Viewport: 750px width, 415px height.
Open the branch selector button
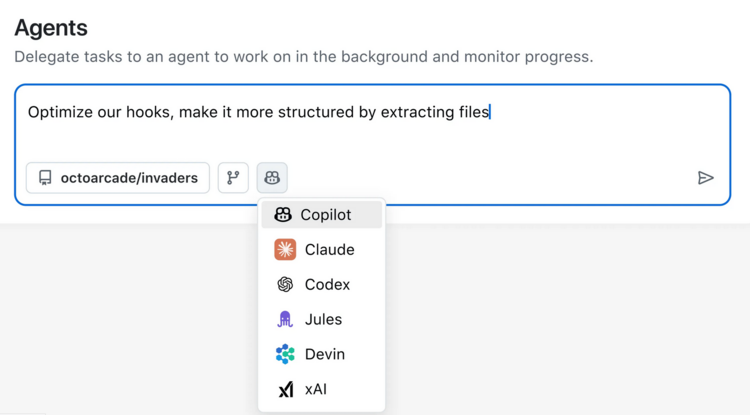tap(233, 178)
